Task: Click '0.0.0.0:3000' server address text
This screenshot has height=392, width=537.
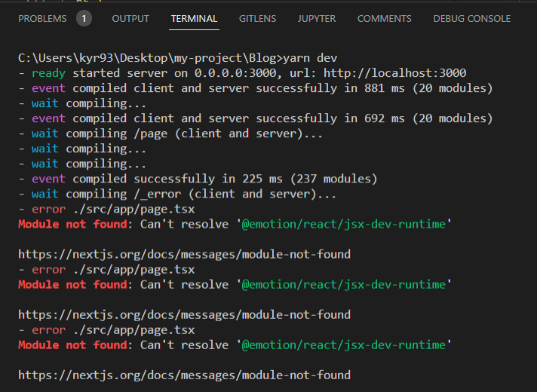Action: point(235,73)
